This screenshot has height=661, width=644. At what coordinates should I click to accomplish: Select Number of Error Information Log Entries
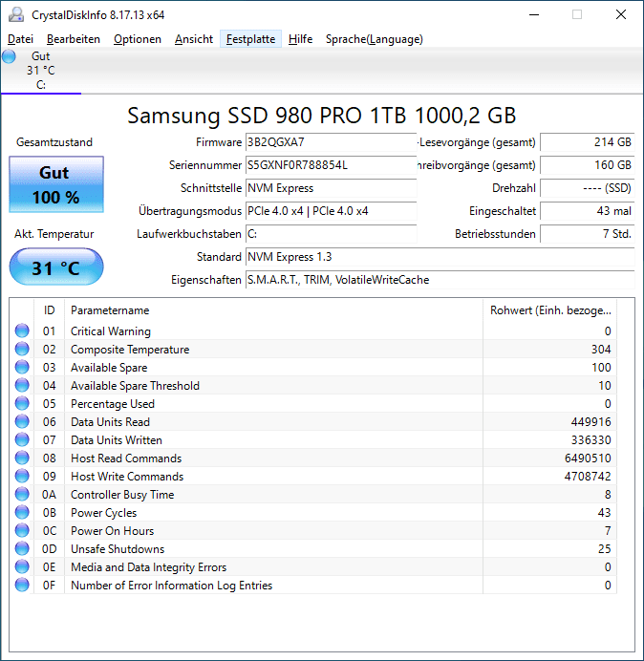(172, 586)
